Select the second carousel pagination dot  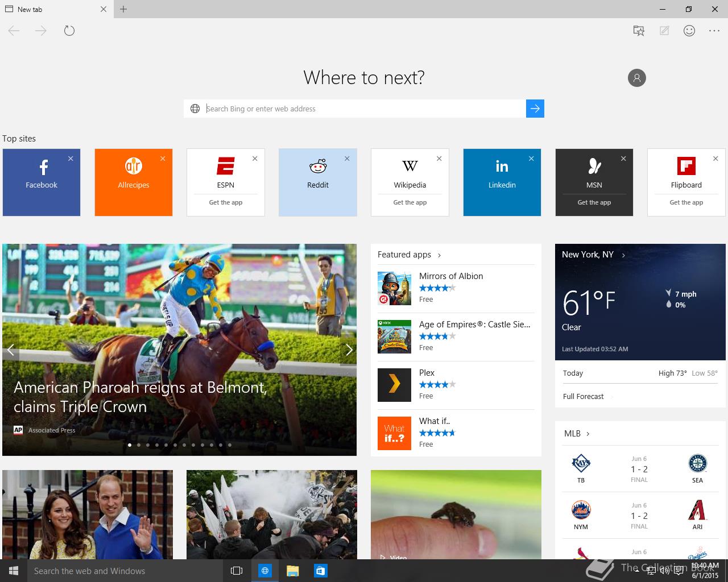[139, 445]
